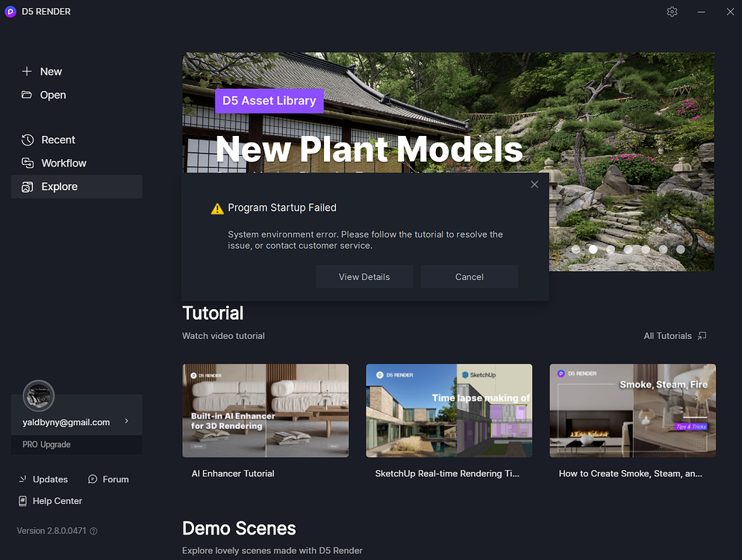The height and width of the screenshot is (560, 742).
Task: Click the Workflow link icon
Action: 28,163
